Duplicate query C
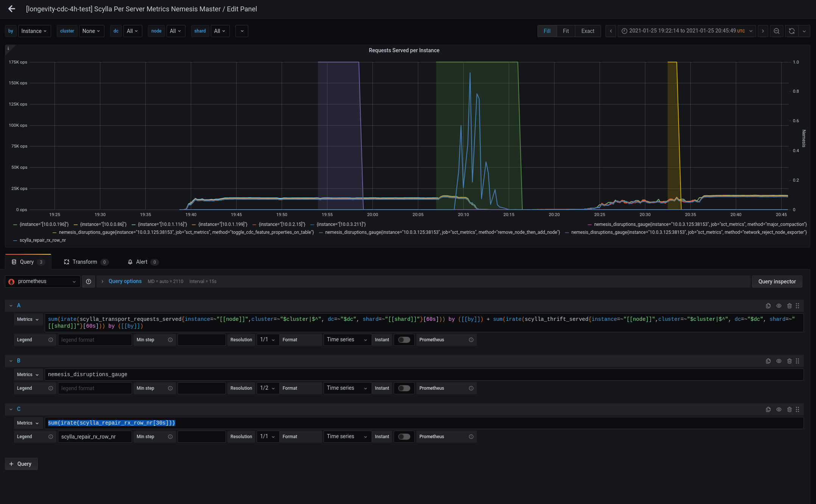816x504 pixels. (768, 409)
